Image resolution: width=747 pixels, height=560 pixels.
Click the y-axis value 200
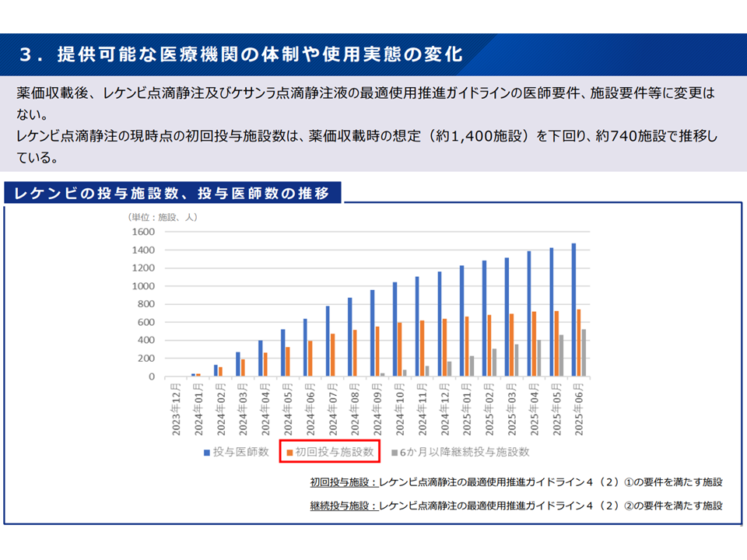tap(146, 358)
